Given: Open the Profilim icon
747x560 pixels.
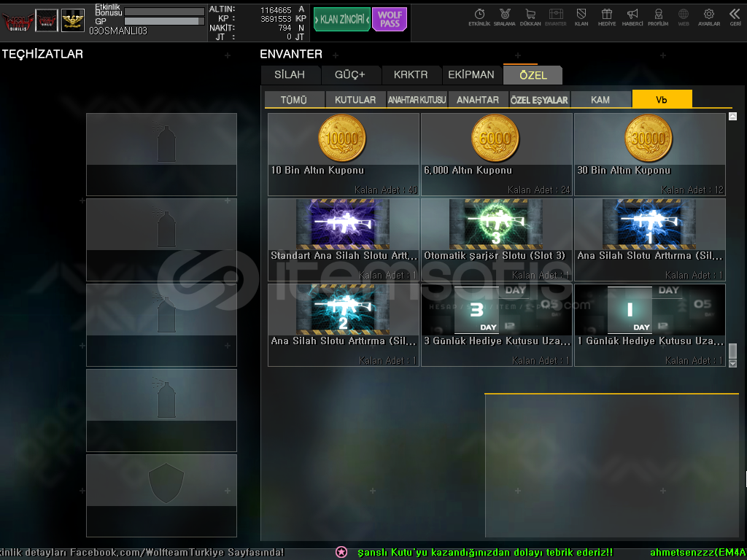Looking at the screenshot, I should click(x=658, y=17).
